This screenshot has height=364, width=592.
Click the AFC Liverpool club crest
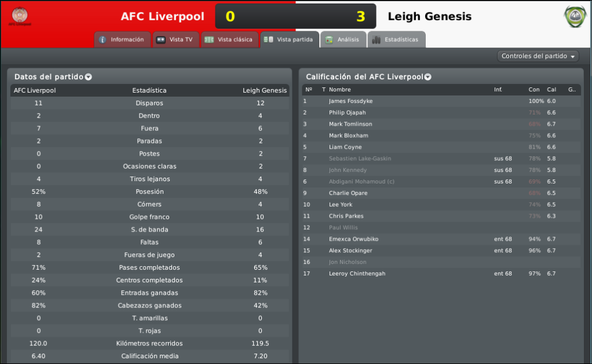[x=20, y=17]
